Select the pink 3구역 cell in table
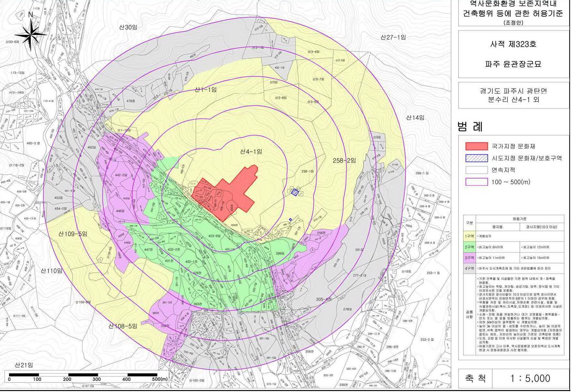572x392 pixels. pos(469,258)
